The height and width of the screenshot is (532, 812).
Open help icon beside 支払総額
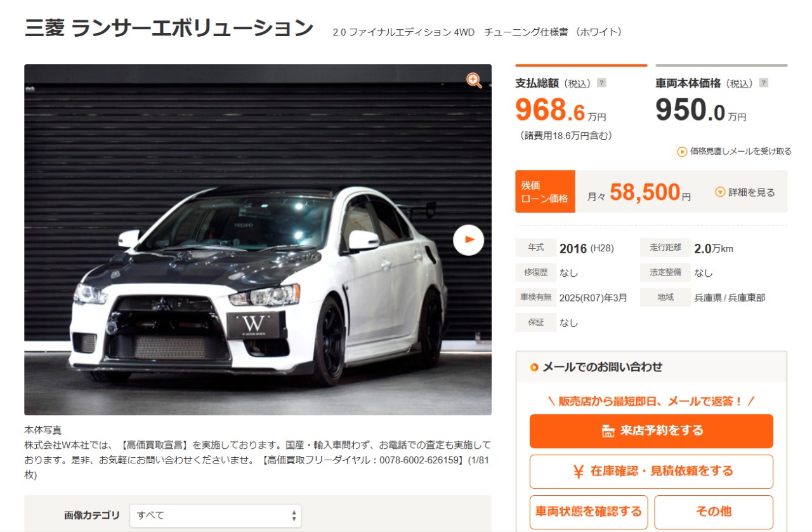click(x=601, y=83)
